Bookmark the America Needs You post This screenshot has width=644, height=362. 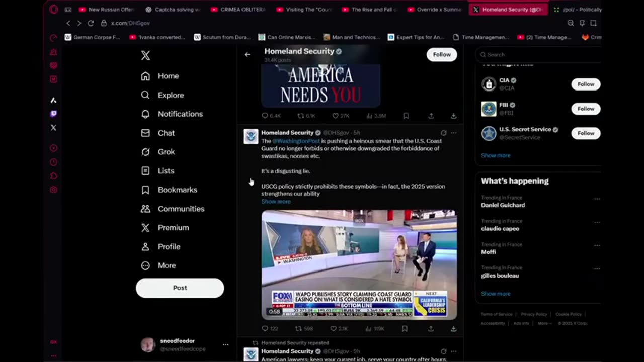tap(406, 116)
